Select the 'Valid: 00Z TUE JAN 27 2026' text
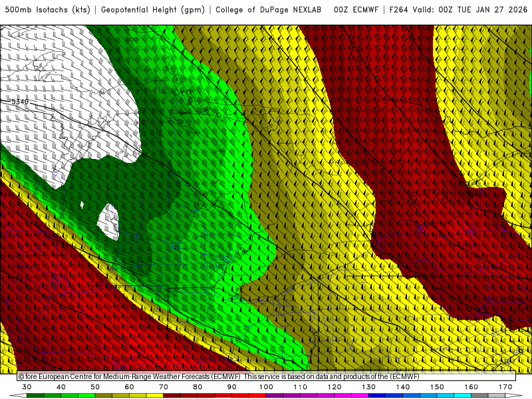 470,10
